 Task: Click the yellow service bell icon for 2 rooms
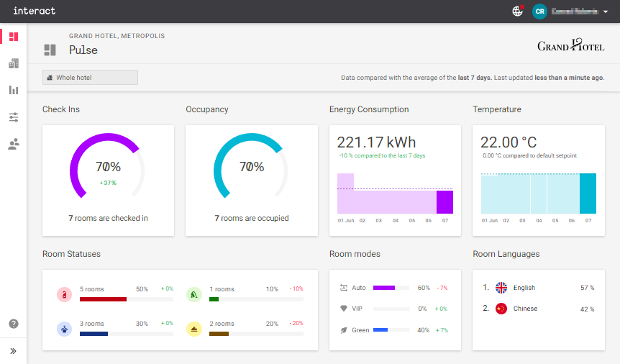point(193,329)
